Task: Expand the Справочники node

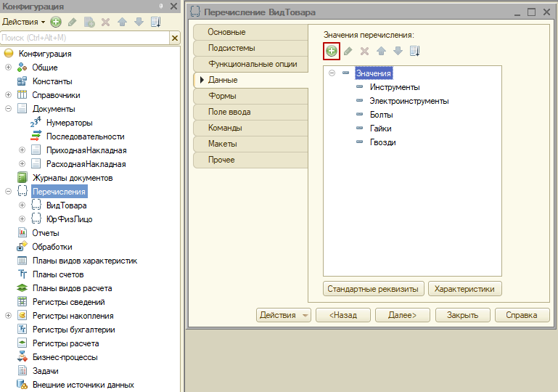Action: click(9, 94)
